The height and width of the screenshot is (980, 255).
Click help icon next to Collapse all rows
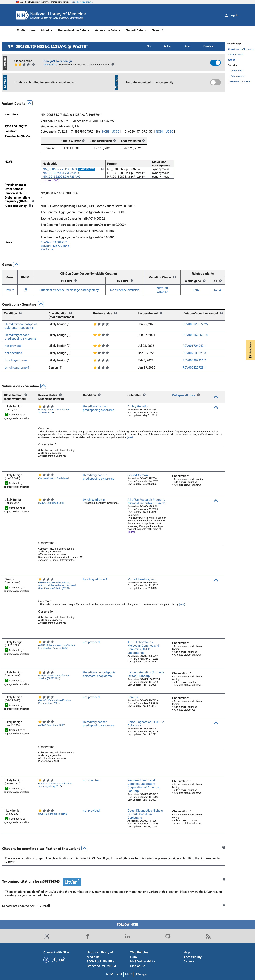198,395
